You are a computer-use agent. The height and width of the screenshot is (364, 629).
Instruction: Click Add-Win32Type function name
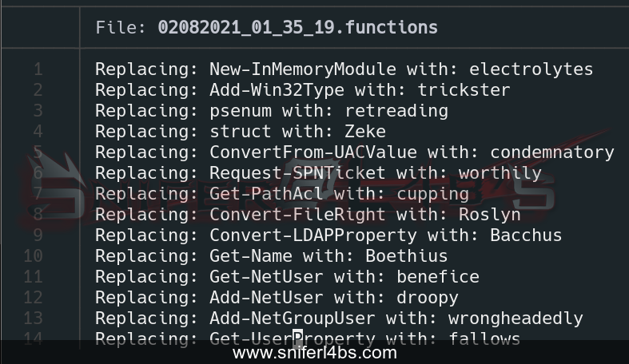coord(277,89)
